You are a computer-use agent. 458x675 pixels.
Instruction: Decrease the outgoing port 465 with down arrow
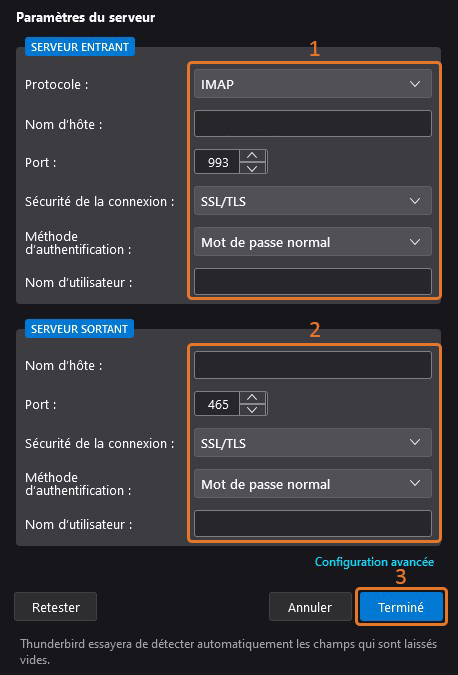[x=253, y=409]
